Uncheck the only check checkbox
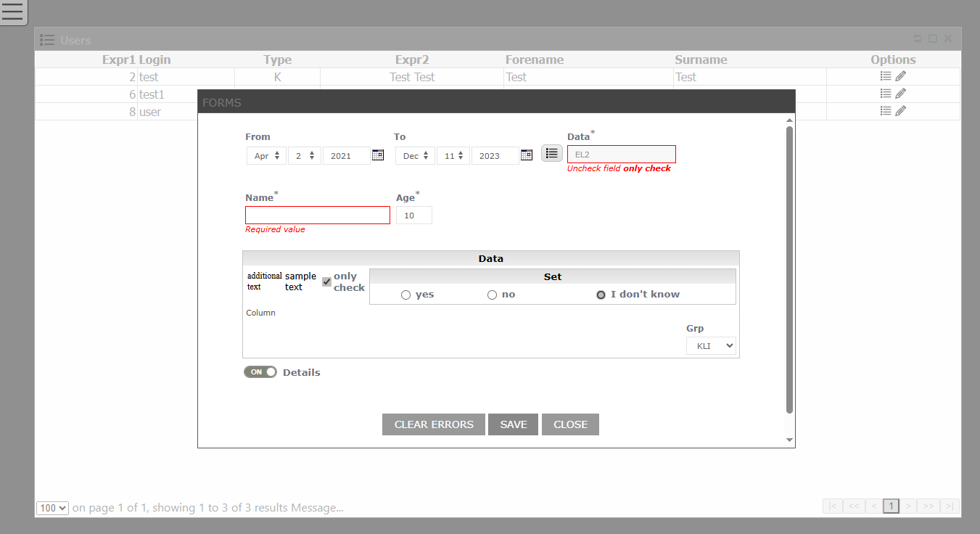 (x=326, y=282)
